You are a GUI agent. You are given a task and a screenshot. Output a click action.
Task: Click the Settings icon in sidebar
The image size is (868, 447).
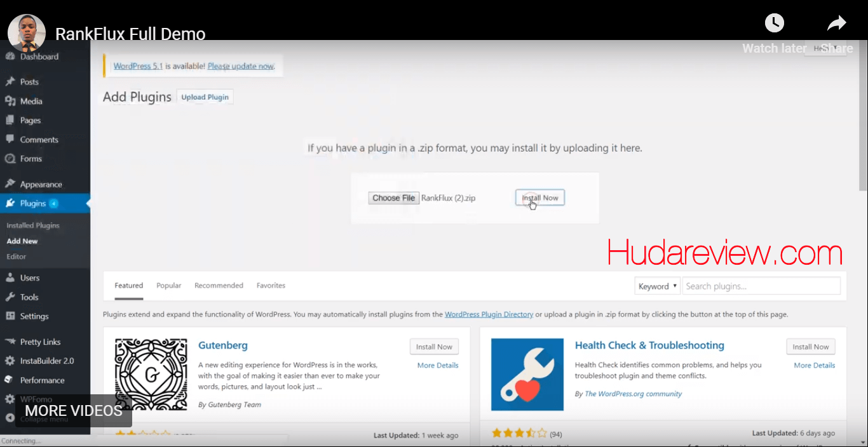point(10,316)
